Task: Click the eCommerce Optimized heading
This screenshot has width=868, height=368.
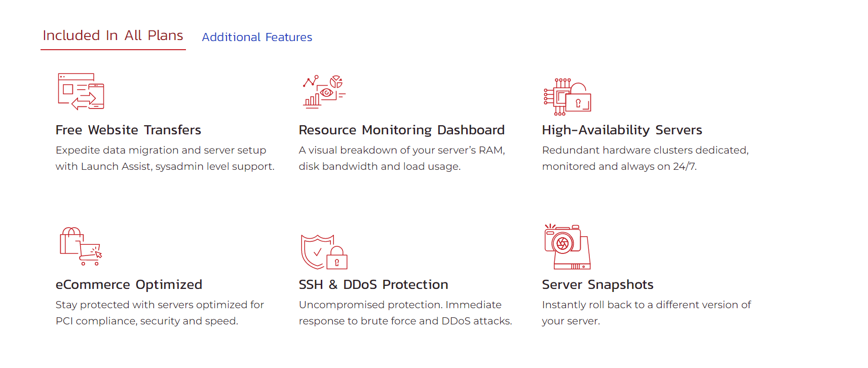Action: coord(129,285)
